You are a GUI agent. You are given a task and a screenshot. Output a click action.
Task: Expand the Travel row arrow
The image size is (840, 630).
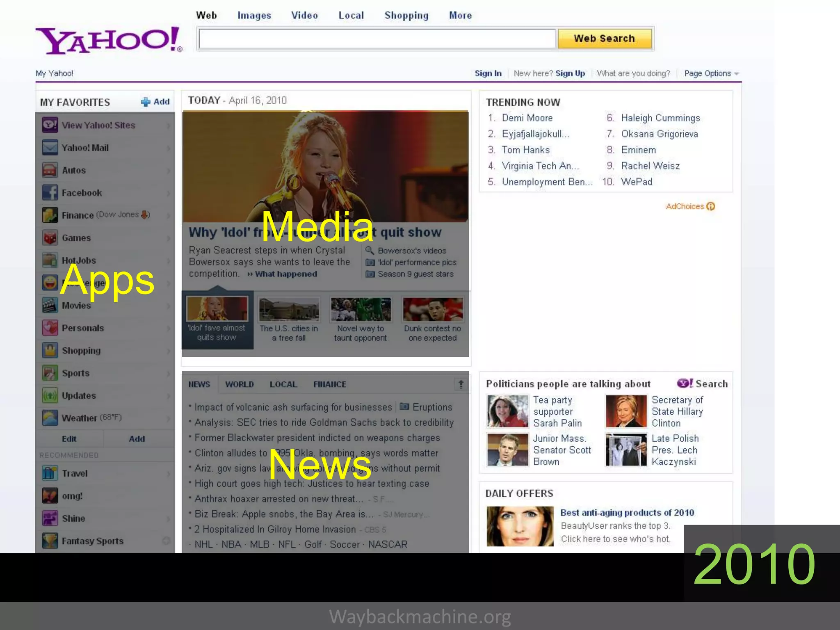168,474
